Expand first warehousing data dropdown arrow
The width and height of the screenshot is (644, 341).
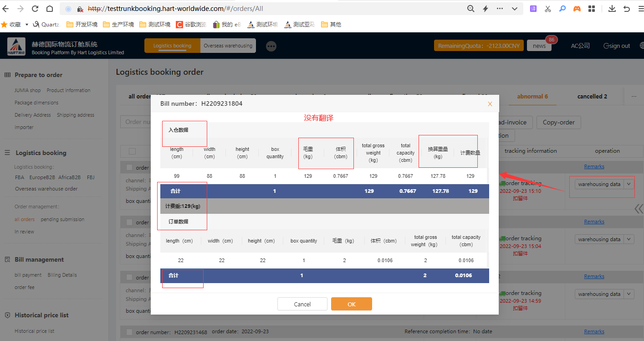629,184
